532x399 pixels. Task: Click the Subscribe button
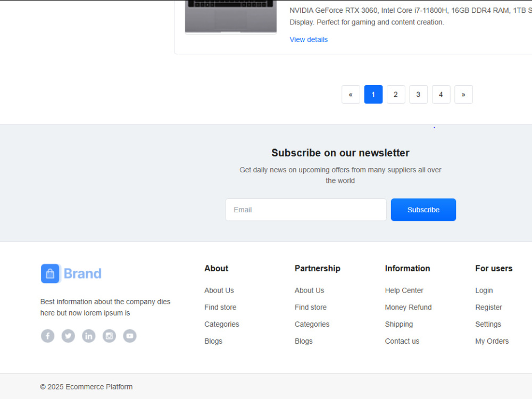pos(423,210)
